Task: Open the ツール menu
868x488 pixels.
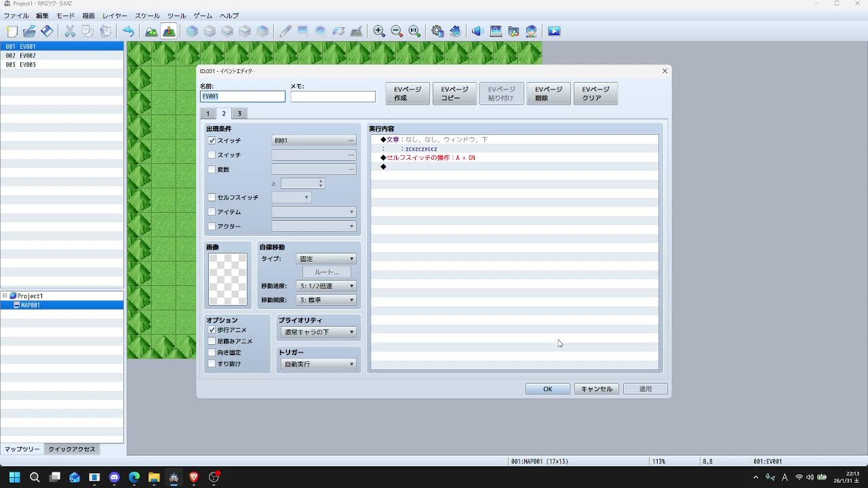Action: (176, 16)
